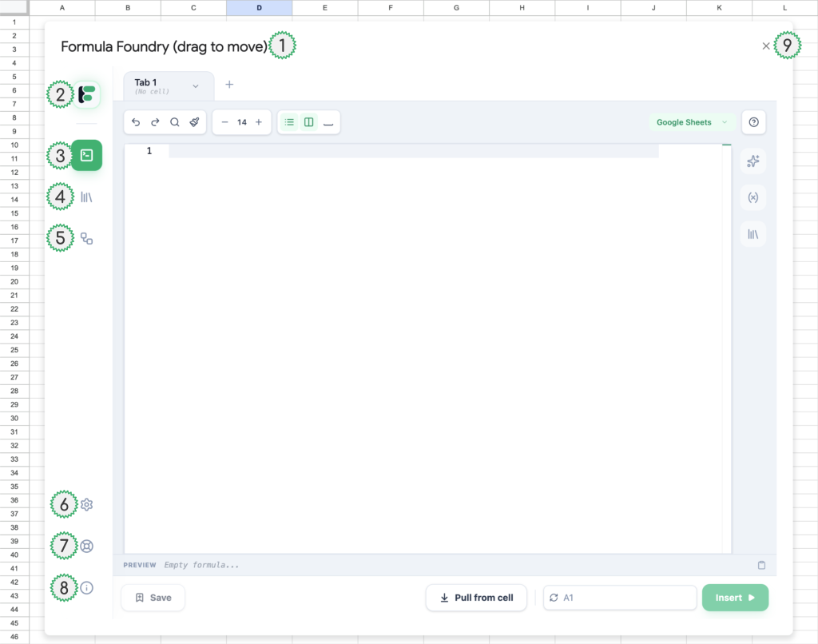Switch to the editor view in left sidebar
This screenshot has width=818, height=644.
click(x=86, y=155)
